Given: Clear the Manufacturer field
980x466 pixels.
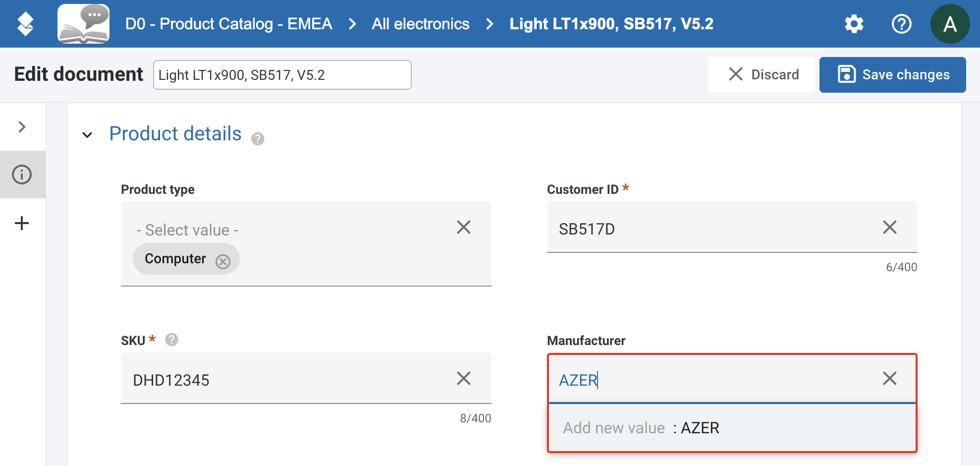Looking at the screenshot, I should tap(890, 378).
